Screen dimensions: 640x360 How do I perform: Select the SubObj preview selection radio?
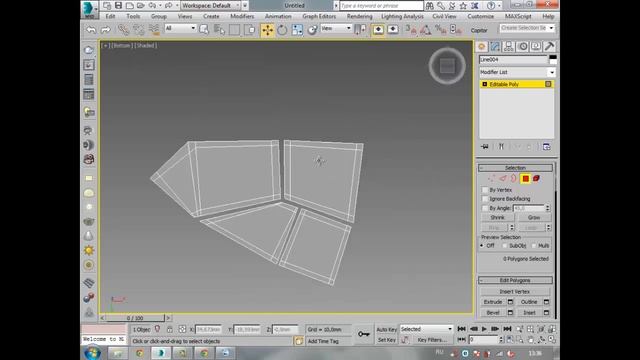click(x=505, y=246)
